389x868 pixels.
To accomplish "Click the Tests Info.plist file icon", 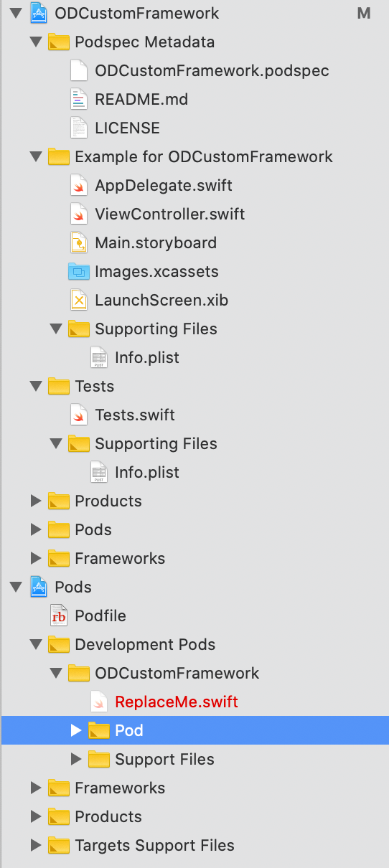I will 99,472.
